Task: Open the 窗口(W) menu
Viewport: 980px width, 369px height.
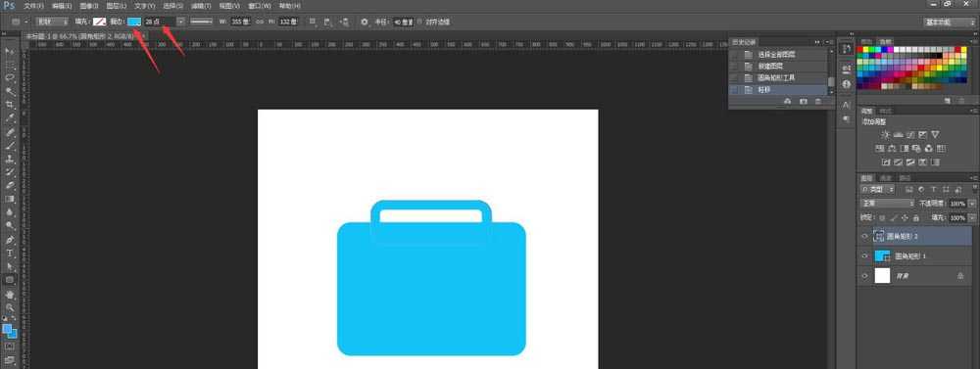Action: click(260, 6)
